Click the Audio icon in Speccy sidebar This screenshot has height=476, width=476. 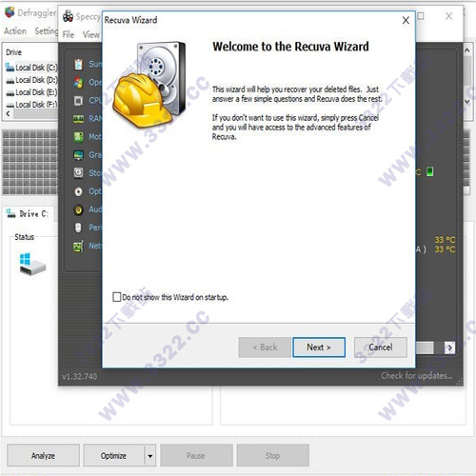(x=78, y=209)
